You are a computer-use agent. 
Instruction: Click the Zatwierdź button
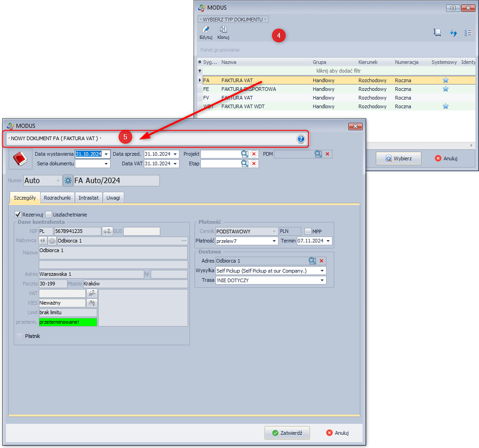(287, 433)
